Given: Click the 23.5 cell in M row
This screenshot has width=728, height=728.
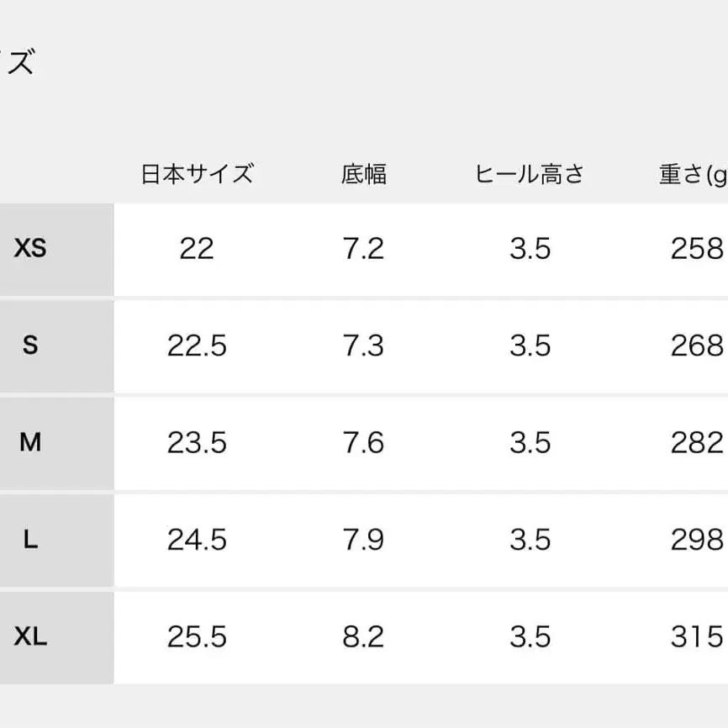Looking at the screenshot, I should point(197,443).
